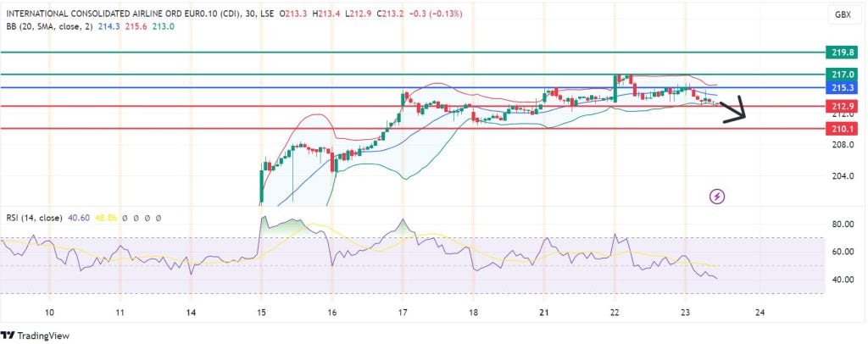The height and width of the screenshot is (344, 868).
Task: Click the 204.0 price axis label
Action: tap(843, 176)
